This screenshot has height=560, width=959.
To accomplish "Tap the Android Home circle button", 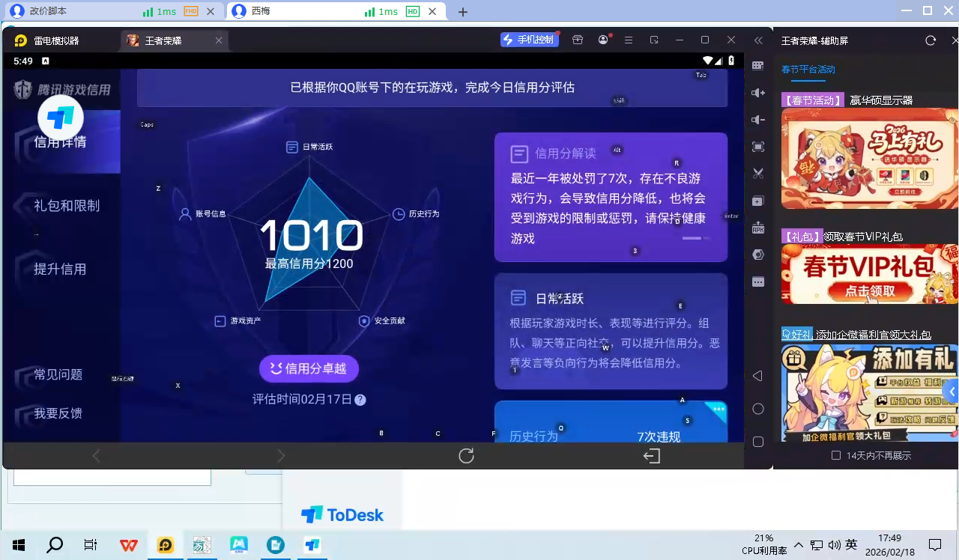I will click(x=757, y=409).
